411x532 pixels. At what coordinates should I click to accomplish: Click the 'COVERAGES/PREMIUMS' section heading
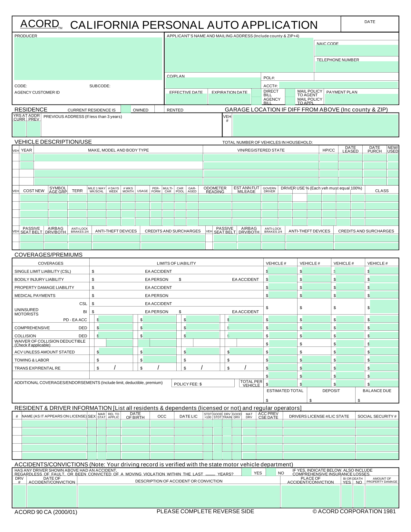click(x=48, y=255)
